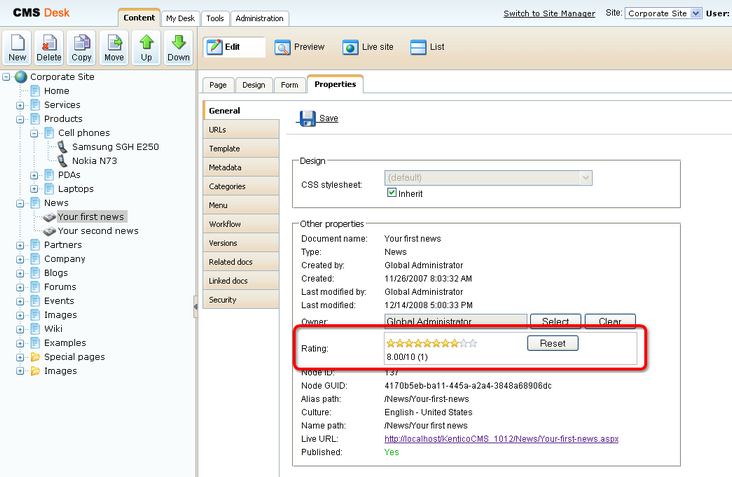Click the Blogs page icon in tree
Image resolution: width=732 pixels, height=477 pixels.
35,273
